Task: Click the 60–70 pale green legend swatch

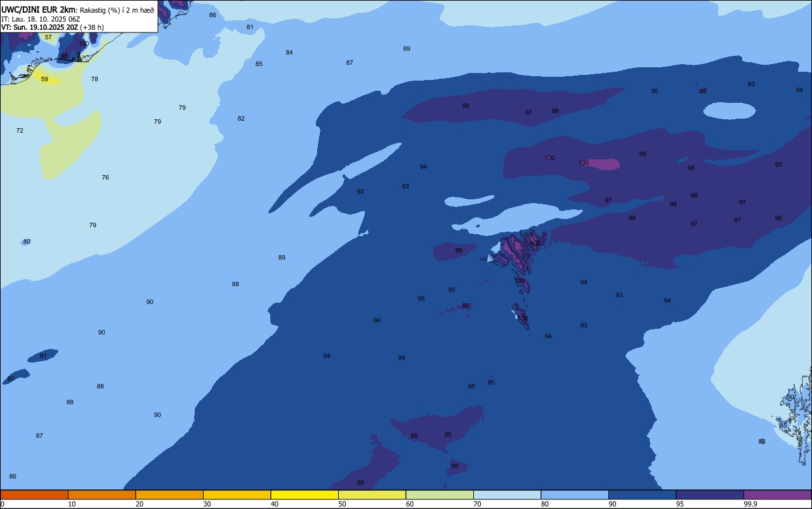Action: coord(440,494)
